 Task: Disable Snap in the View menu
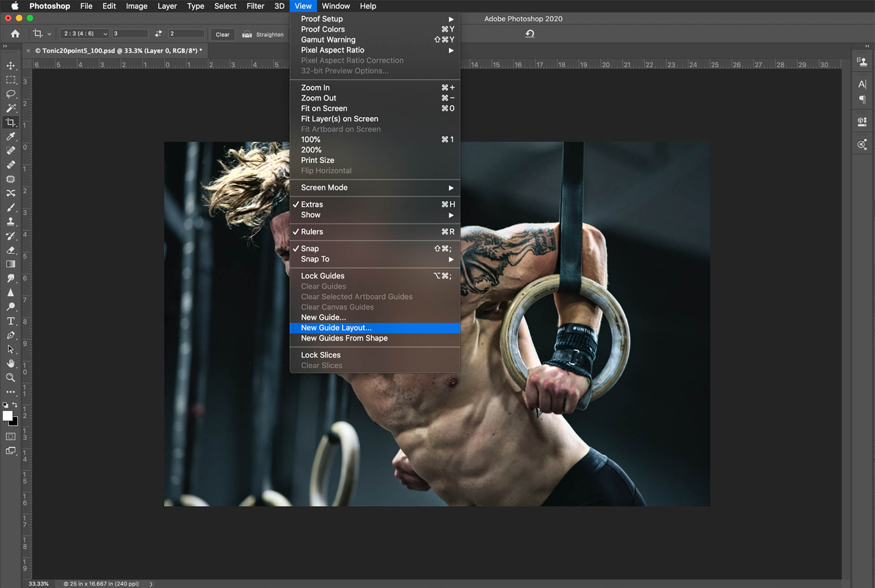[310, 248]
